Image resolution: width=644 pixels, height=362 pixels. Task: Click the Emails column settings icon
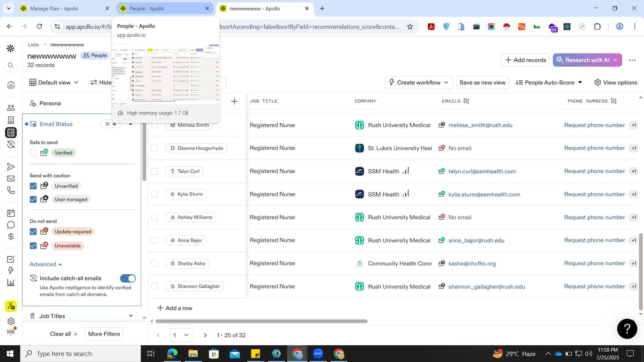click(x=466, y=101)
